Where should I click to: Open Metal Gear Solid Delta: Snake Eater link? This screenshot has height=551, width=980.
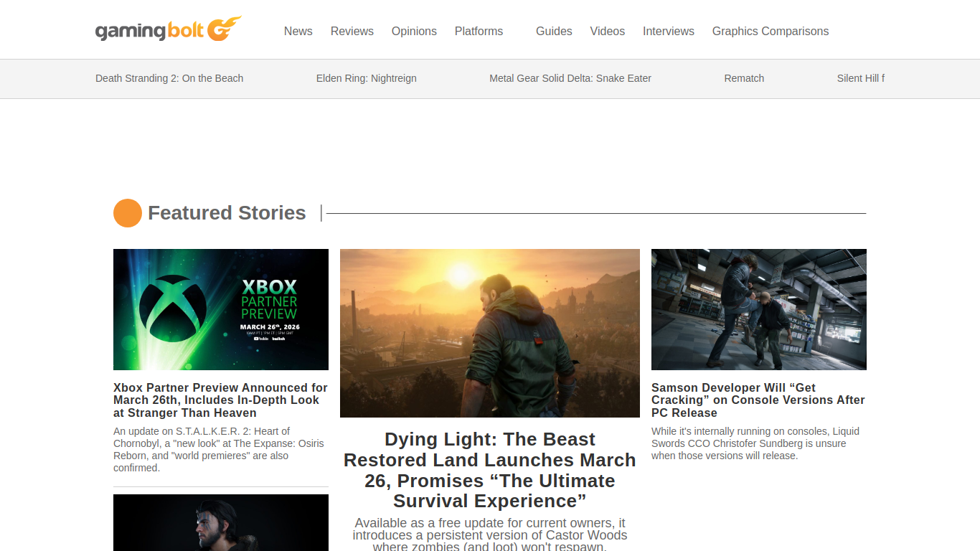[570, 78]
